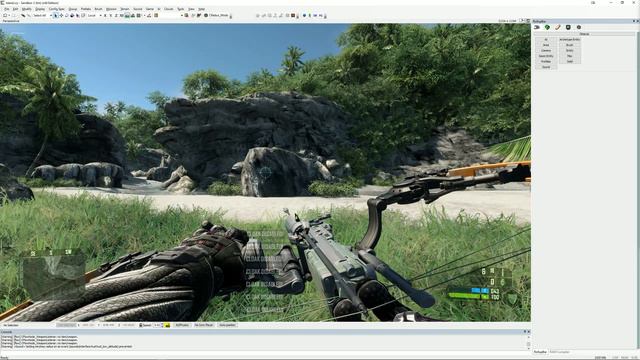Click the blue sphere icon in toolbar

[x=304, y=16]
